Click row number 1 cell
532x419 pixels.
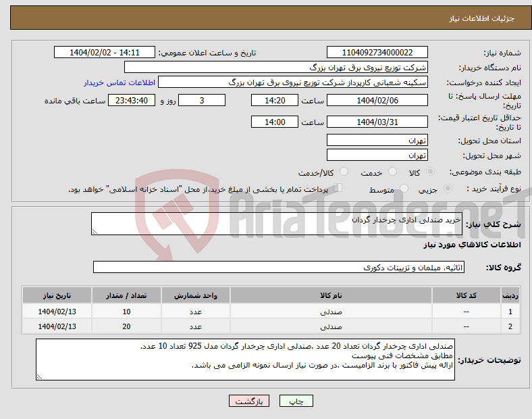tap(510, 312)
